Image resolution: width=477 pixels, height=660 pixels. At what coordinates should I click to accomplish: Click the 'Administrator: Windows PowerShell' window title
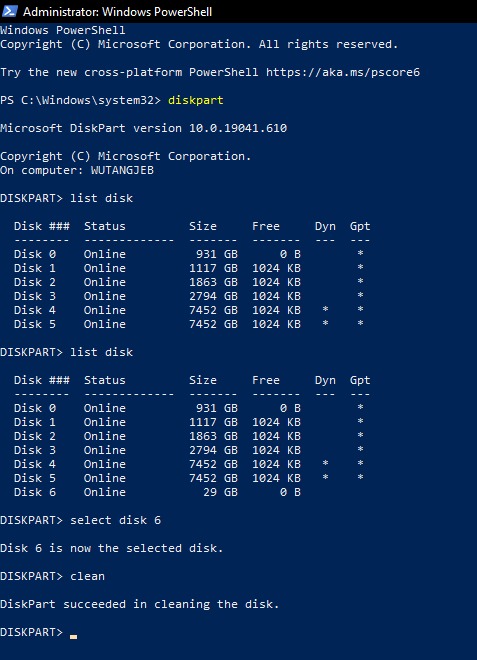117,12
